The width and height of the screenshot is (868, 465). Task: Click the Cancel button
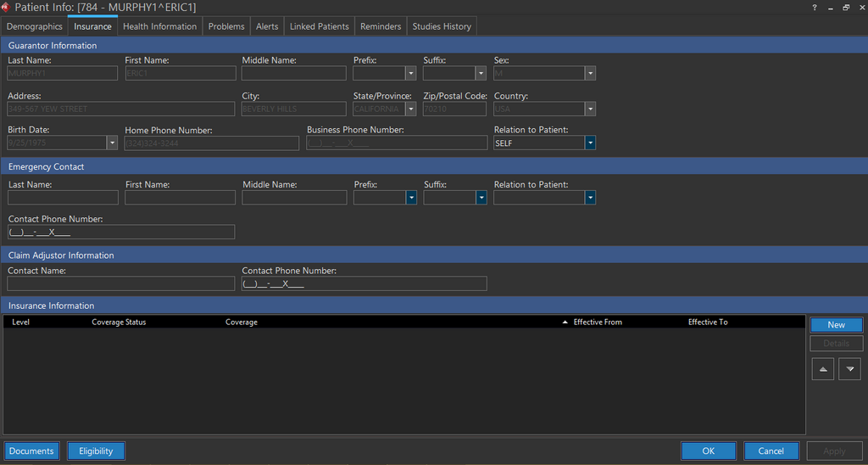tap(771, 451)
